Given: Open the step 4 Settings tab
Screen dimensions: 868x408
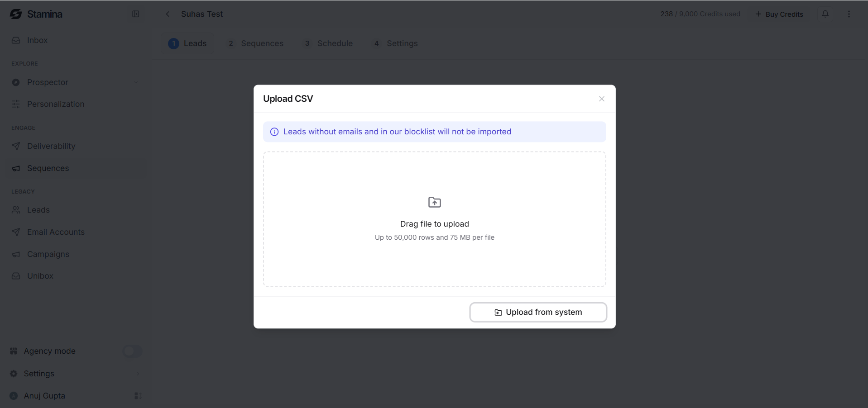Looking at the screenshot, I should click(x=396, y=43).
